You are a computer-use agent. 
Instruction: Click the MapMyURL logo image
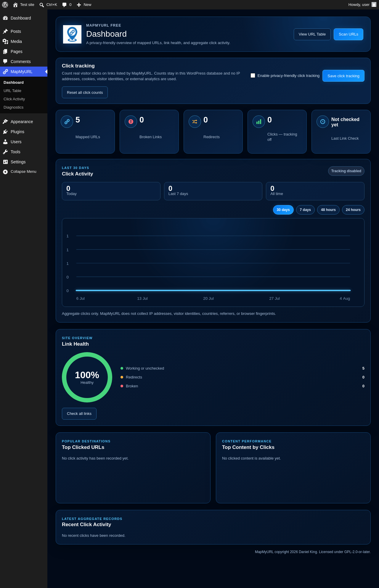pos(72,34)
